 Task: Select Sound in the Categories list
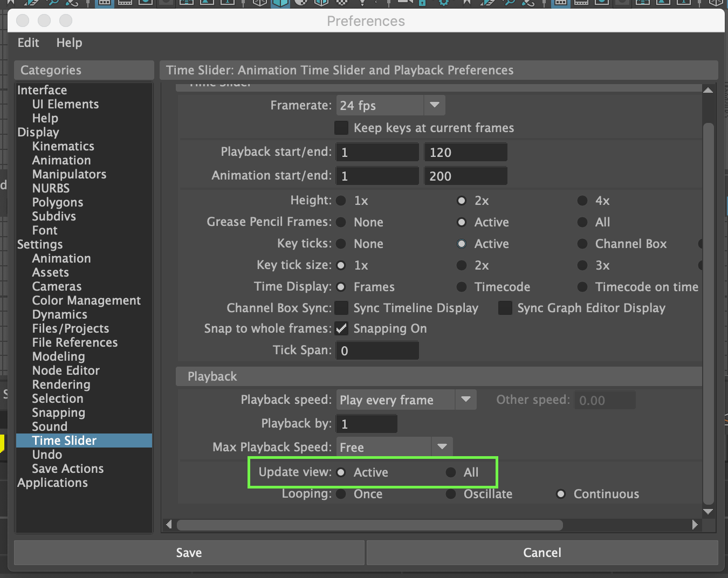49,426
